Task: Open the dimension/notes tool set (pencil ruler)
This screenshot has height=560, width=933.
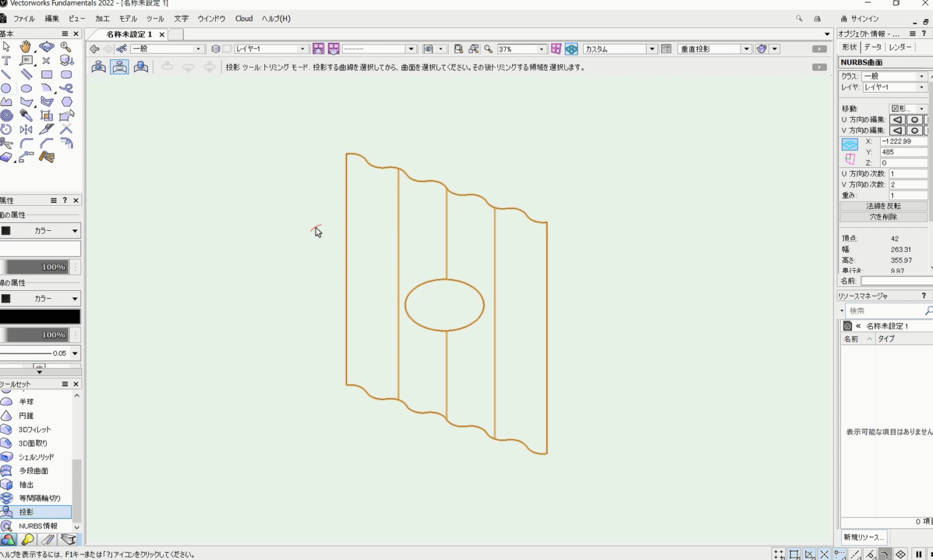Action: pyautogui.click(x=47, y=539)
